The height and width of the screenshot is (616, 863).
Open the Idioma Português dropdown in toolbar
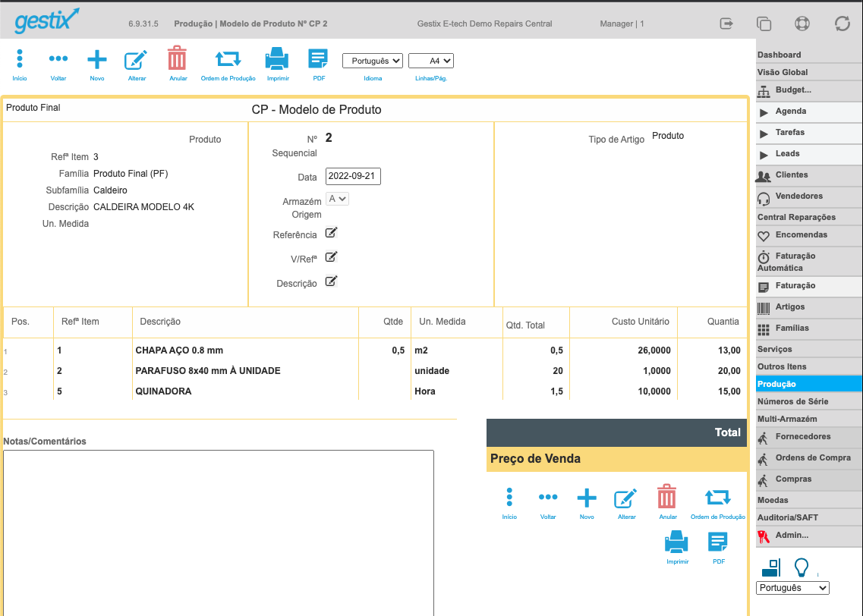(x=373, y=61)
